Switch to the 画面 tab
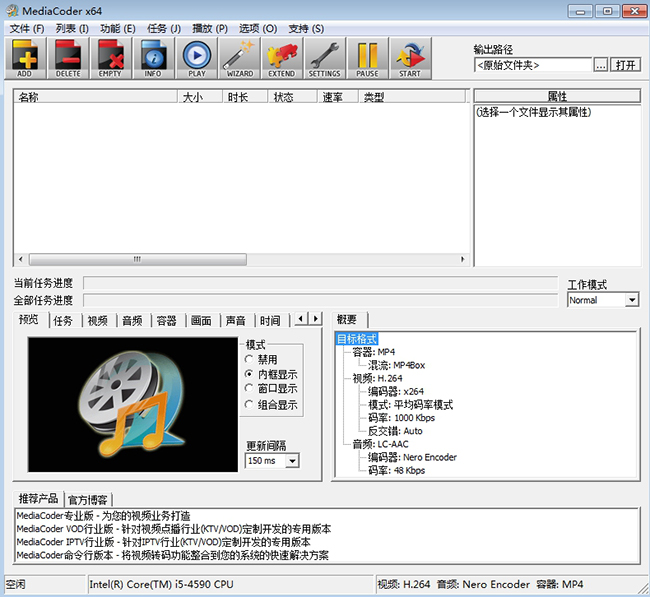 click(x=201, y=320)
